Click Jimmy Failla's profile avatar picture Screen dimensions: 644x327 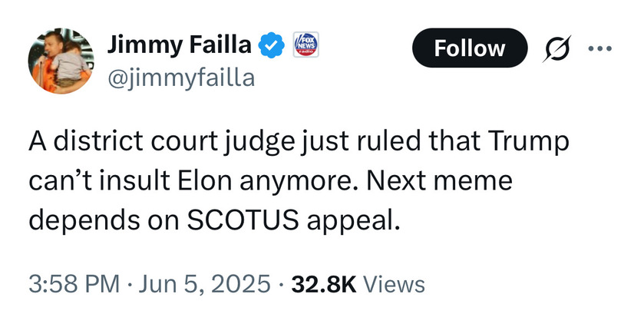tap(61, 62)
